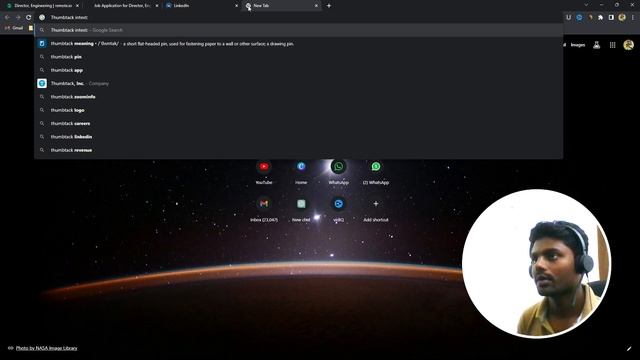
Task: Open the yellow bookmark folder
Action: 31,28
